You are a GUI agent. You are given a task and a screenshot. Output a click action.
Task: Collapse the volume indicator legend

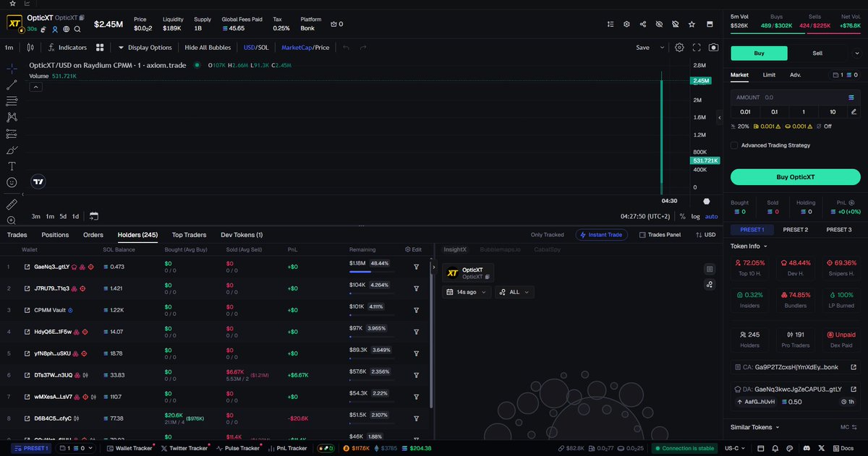point(35,87)
